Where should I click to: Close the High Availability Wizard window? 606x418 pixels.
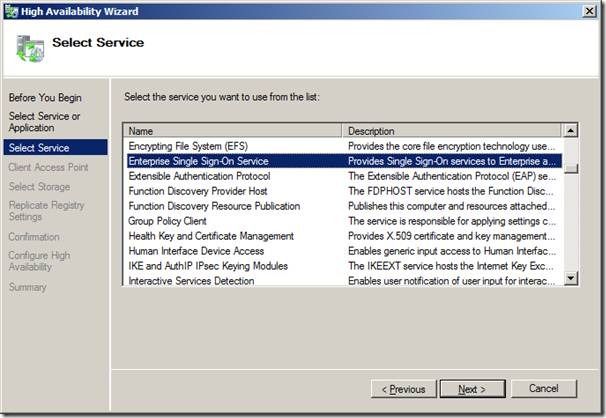(589, 11)
